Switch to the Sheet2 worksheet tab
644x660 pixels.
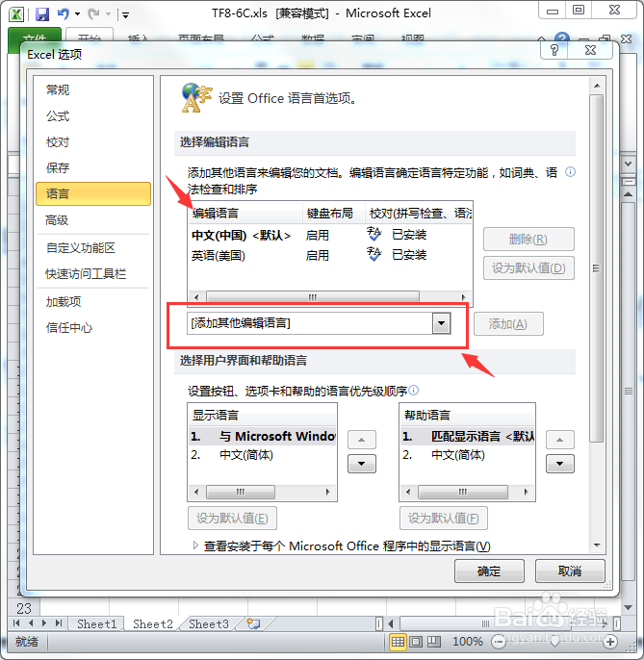pyautogui.click(x=152, y=623)
